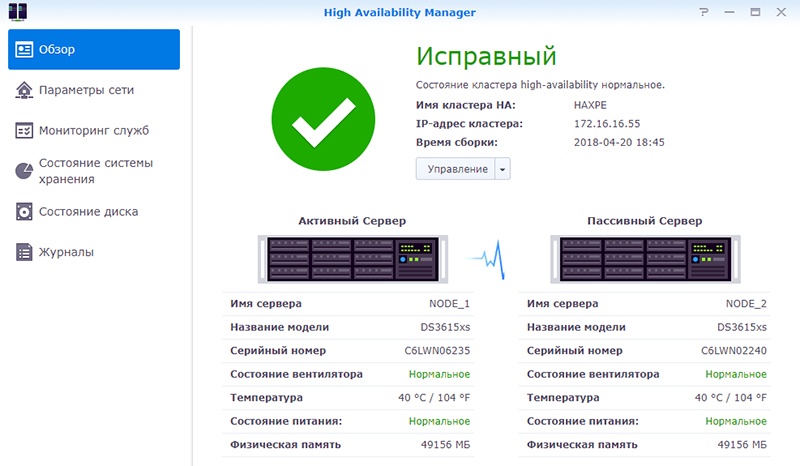Click the Активный Сервер heading
The width and height of the screenshot is (800, 466).
352,221
